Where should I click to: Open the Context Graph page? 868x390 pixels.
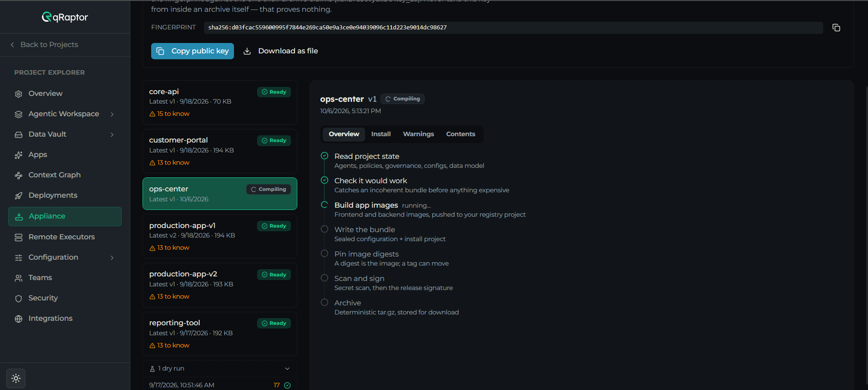tap(65, 175)
